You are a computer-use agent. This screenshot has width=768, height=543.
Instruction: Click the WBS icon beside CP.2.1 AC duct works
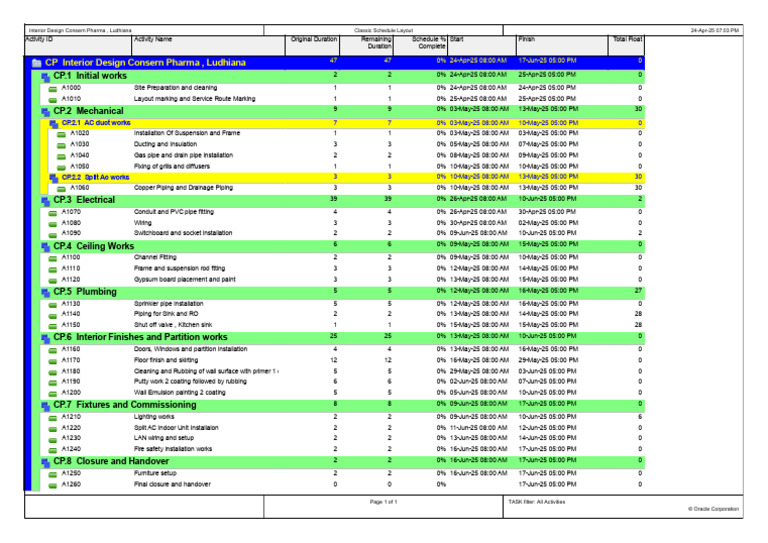point(54,123)
